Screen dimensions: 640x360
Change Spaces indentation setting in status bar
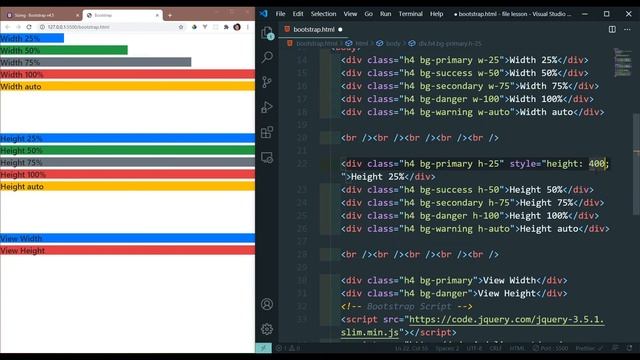coord(447,348)
